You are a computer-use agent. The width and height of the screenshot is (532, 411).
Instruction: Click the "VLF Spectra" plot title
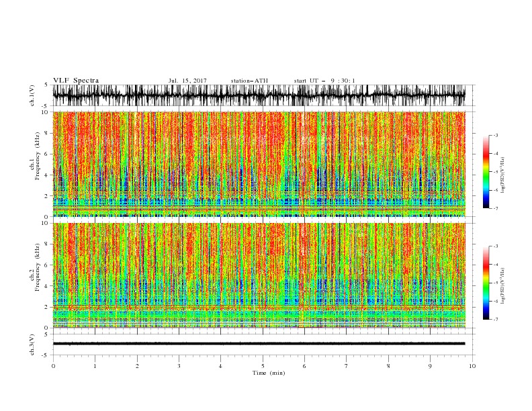coord(76,81)
